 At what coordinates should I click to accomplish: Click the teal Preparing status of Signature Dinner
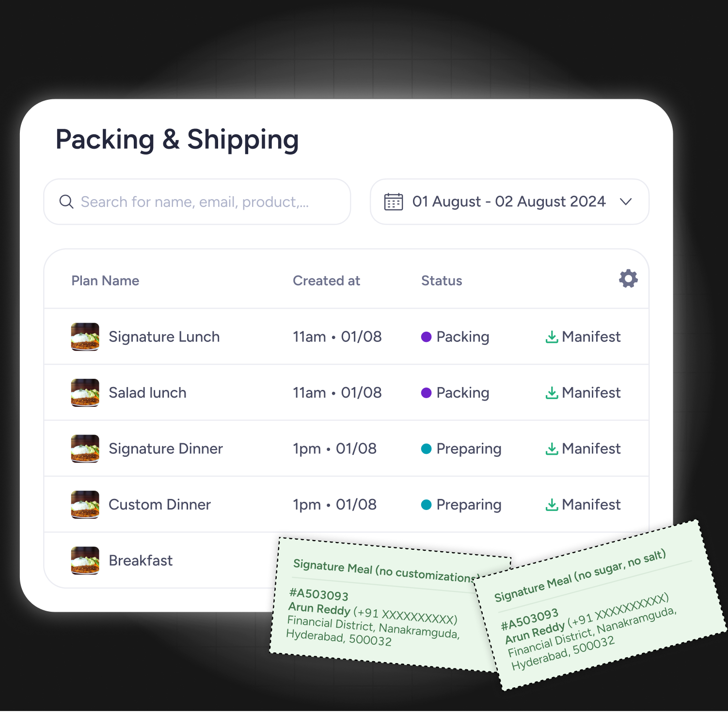coord(461,449)
